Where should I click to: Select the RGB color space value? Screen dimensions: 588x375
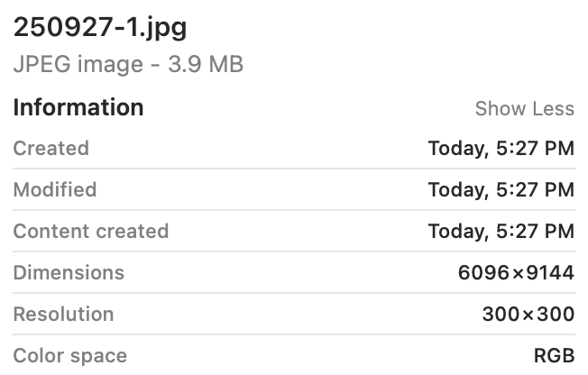tap(554, 356)
